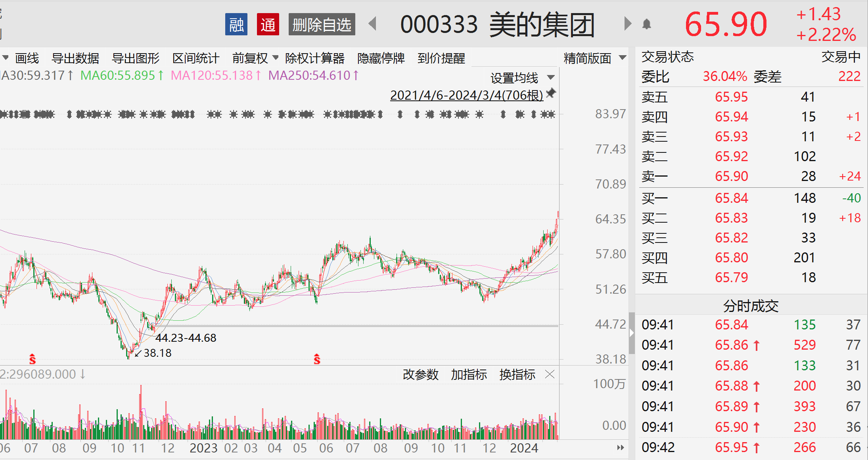Click 导出数据 export data button

[x=75, y=58]
